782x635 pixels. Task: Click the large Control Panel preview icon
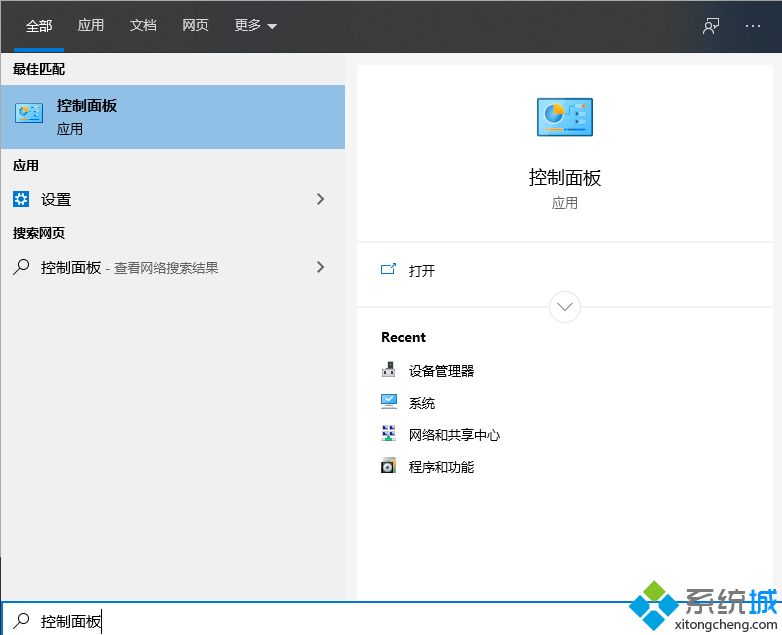coord(564,117)
